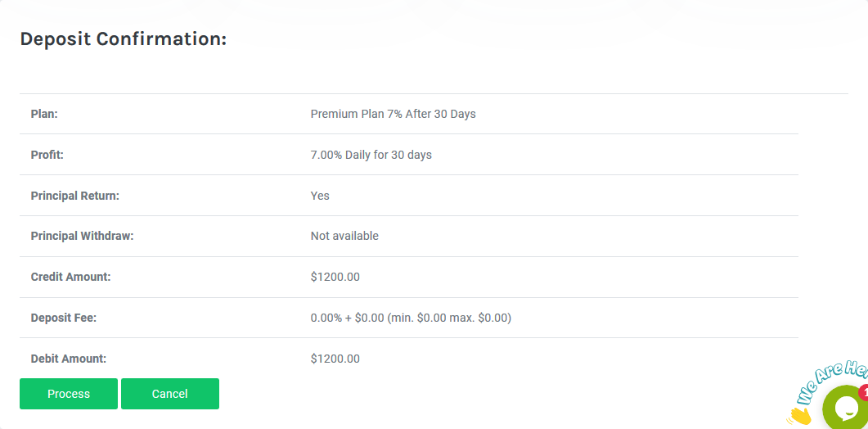The image size is (868, 429).
Task: Click the waving hand emoji icon
Action: point(799,416)
